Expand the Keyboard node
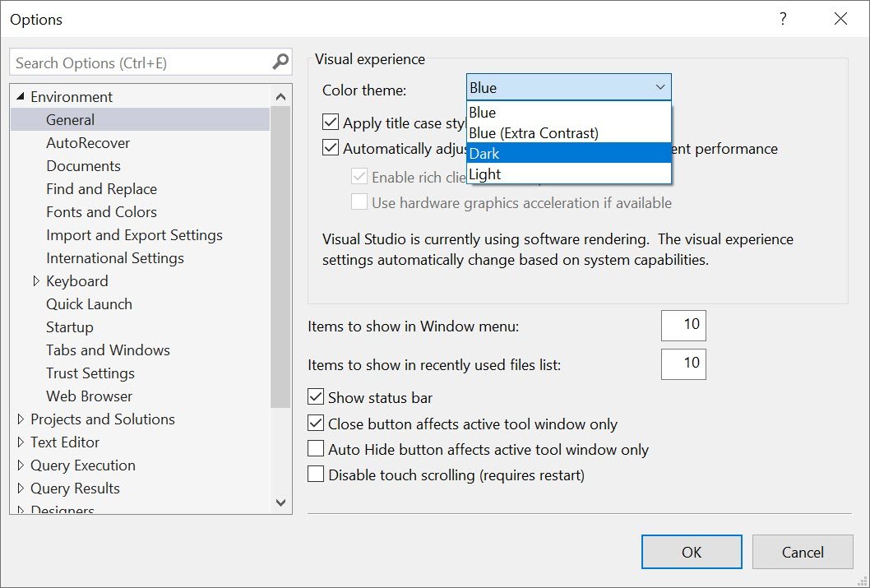The image size is (870, 588). (x=36, y=281)
